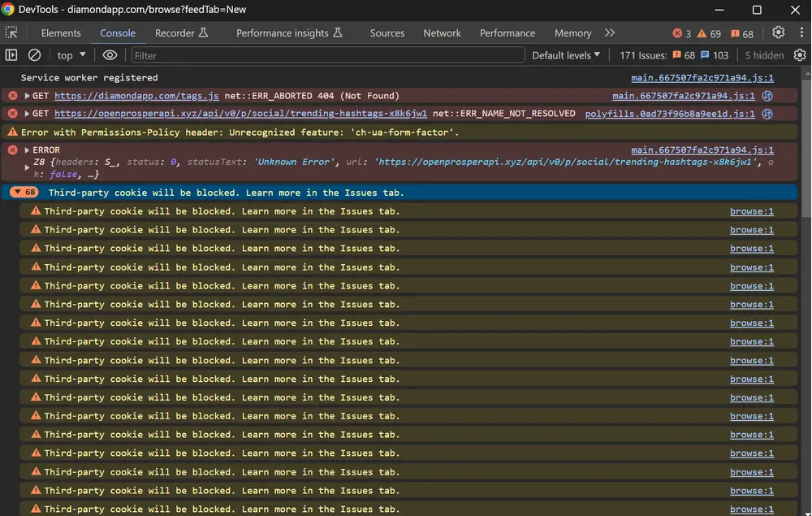This screenshot has width=812, height=516.
Task: Open the main.667507fa2c971a94.js:1 source link
Action: point(702,77)
